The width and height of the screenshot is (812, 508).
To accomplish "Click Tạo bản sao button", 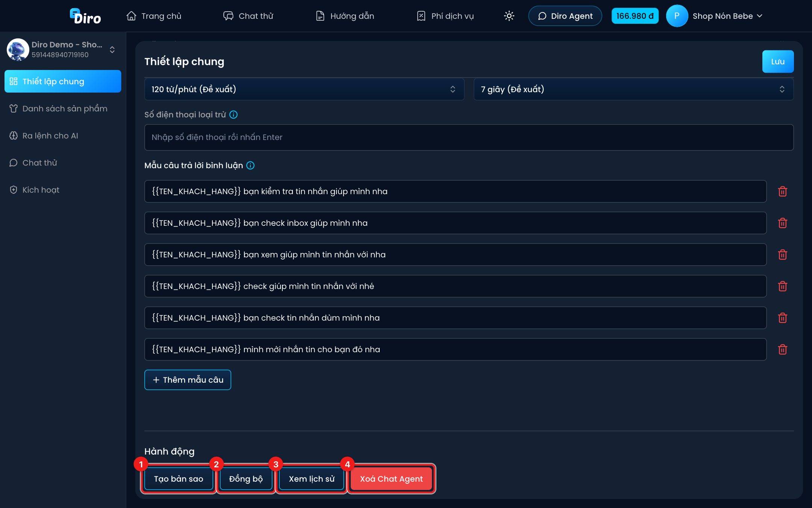I will (x=179, y=479).
